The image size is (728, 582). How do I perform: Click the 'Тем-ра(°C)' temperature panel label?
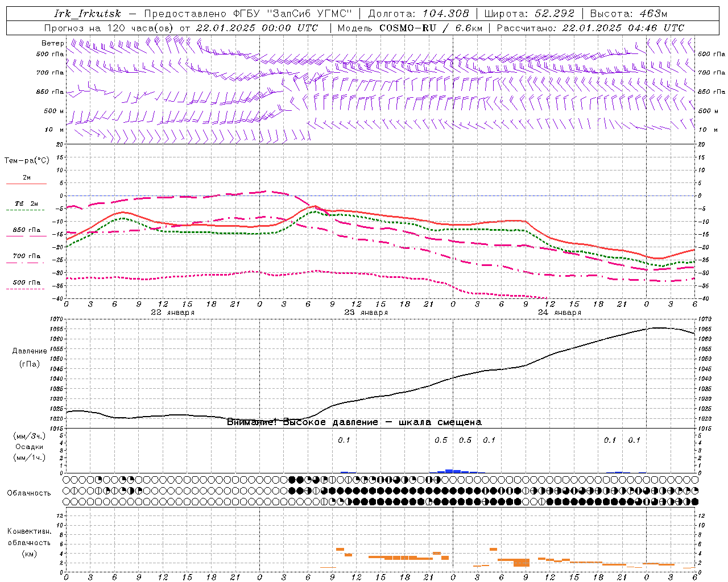coord(27,161)
